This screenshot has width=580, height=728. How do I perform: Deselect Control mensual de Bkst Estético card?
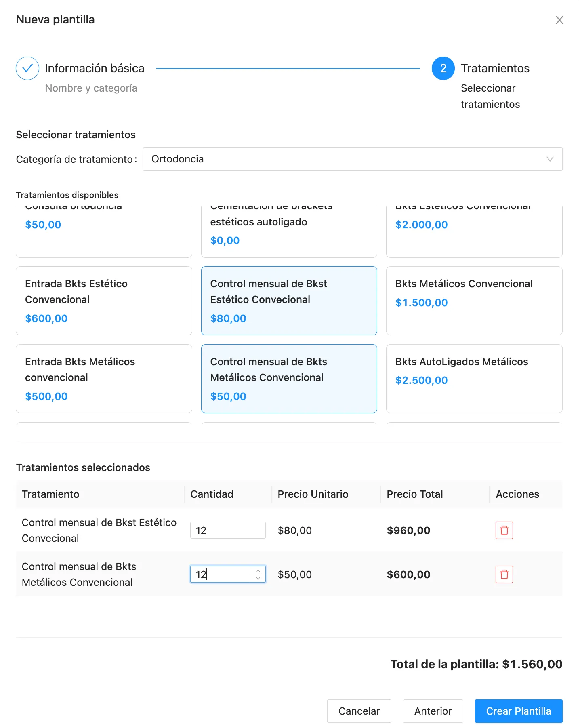289,301
